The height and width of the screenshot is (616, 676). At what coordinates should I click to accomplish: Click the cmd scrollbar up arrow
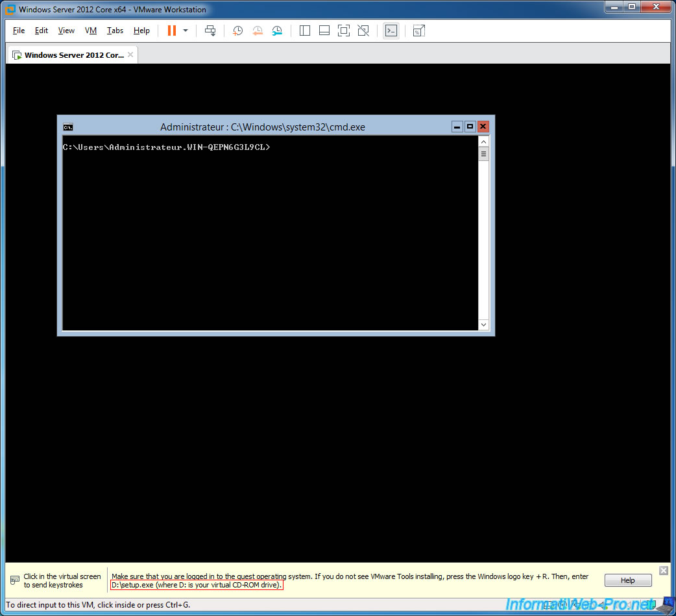pos(484,142)
